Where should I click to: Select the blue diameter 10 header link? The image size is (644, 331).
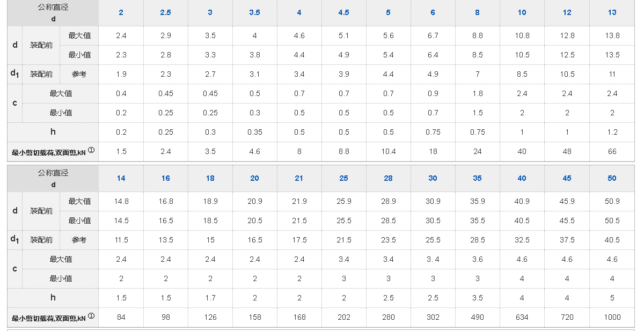522,12
